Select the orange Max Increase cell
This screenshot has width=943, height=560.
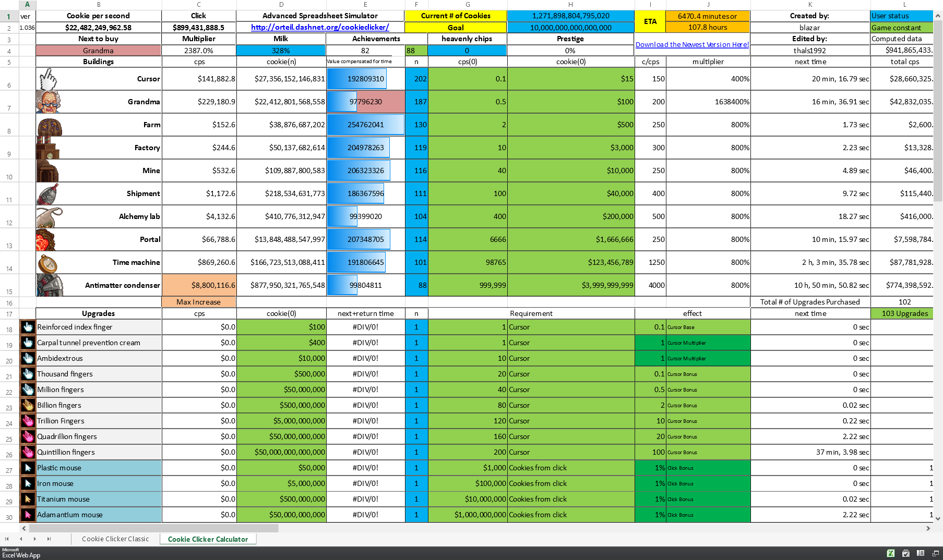point(199,302)
